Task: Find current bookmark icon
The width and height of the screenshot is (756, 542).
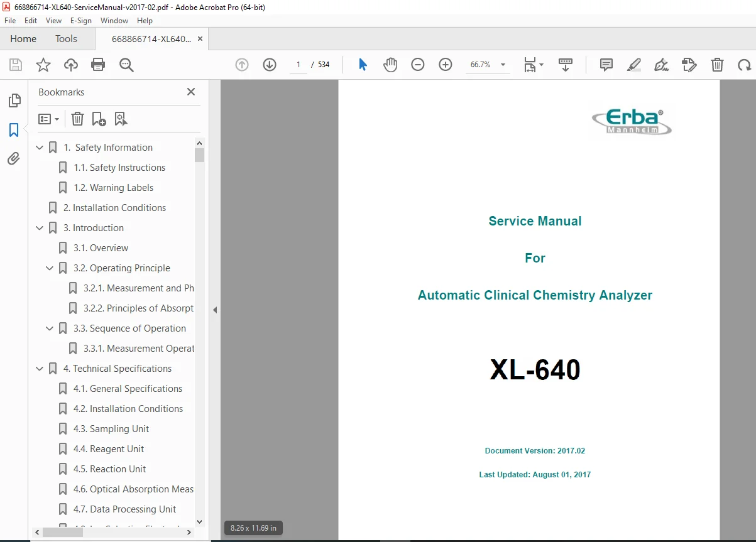Action: [121, 119]
